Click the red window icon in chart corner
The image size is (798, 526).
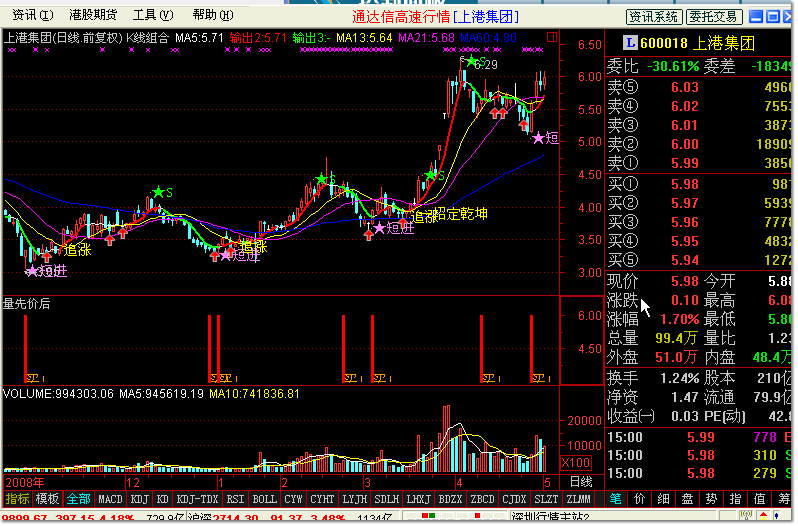552,37
